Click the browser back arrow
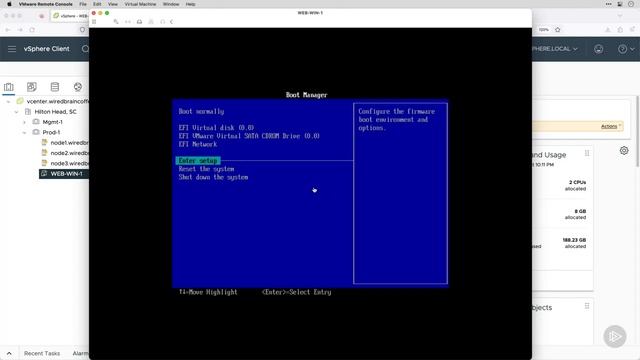640x360 pixels. click(x=7, y=30)
